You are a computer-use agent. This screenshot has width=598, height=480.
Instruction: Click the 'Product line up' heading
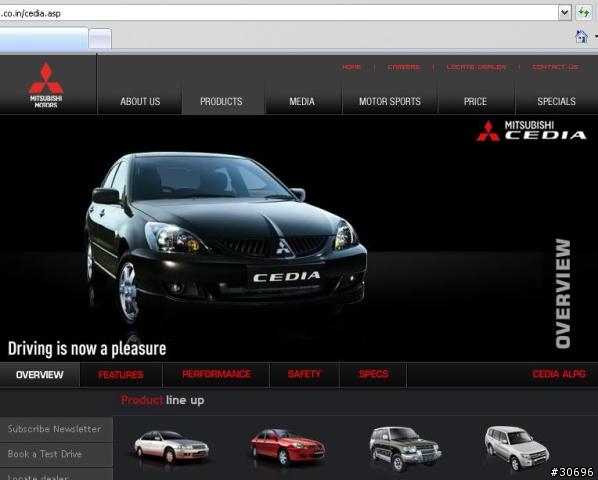[162, 400]
